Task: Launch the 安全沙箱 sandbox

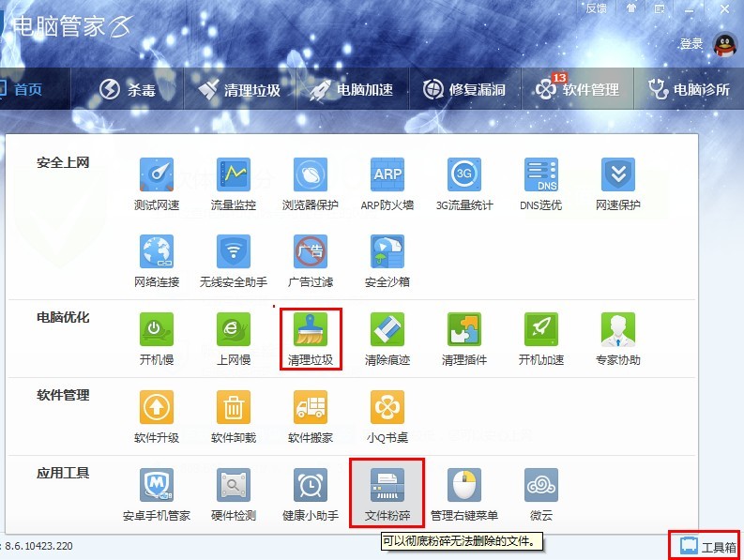Action: tap(387, 261)
